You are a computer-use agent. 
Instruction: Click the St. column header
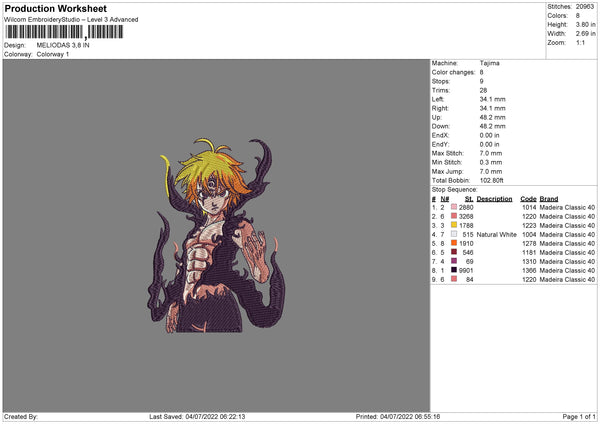(469, 199)
